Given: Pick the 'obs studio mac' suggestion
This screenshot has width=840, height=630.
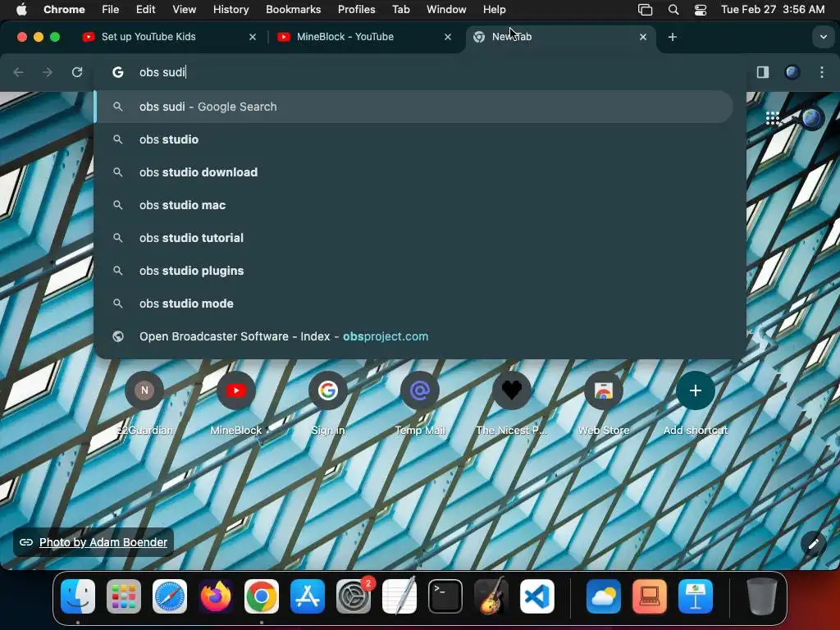Looking at the screenshot, I should 413,205.
